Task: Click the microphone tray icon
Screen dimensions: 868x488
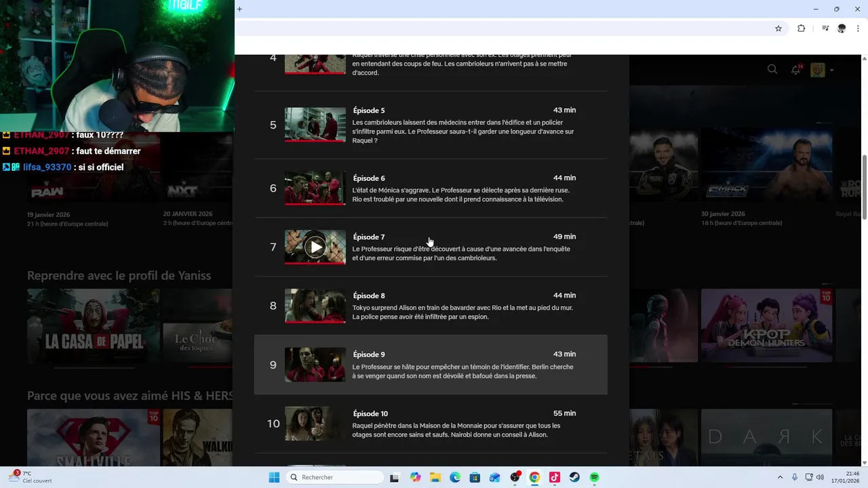Action: click(x=795, y=477)
